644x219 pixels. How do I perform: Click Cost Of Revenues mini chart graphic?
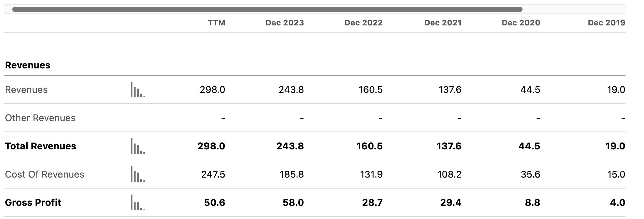(x=137, y=174)
